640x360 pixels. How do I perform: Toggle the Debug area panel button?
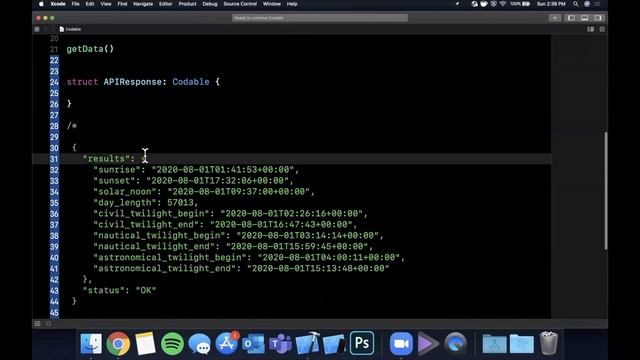[584, 18]
